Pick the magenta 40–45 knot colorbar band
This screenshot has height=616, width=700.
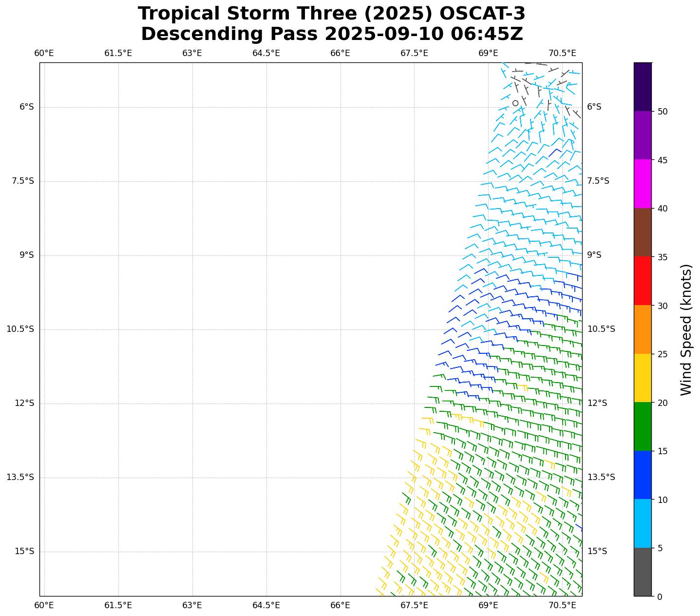[x=642, y=184]
